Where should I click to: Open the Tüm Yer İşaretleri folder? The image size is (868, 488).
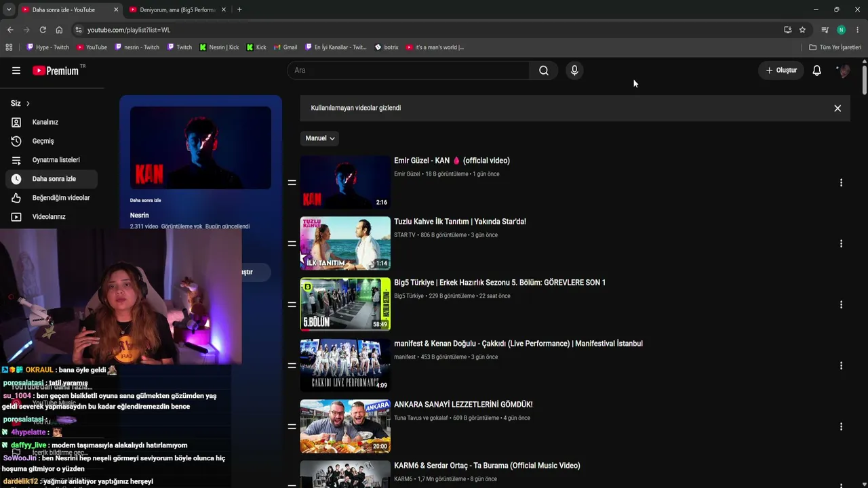[835, 47]
